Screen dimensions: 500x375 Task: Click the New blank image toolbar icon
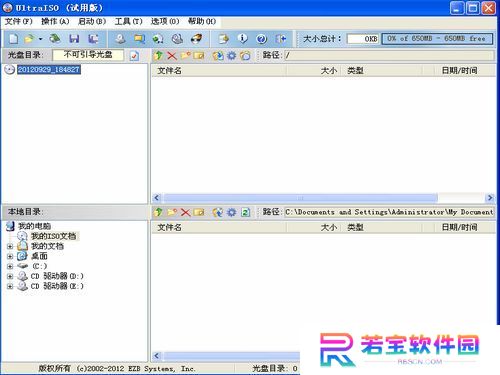[x=13, y=39]
